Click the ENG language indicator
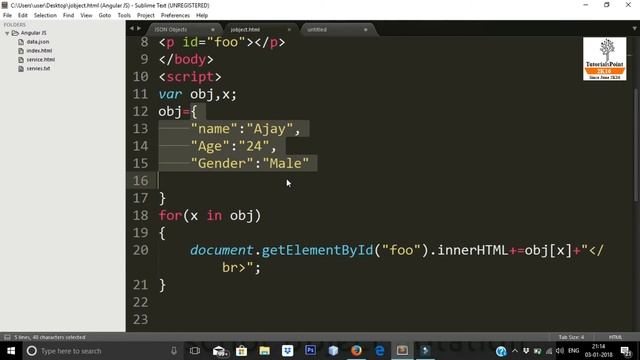640x360 pixels. pos(573,351)
